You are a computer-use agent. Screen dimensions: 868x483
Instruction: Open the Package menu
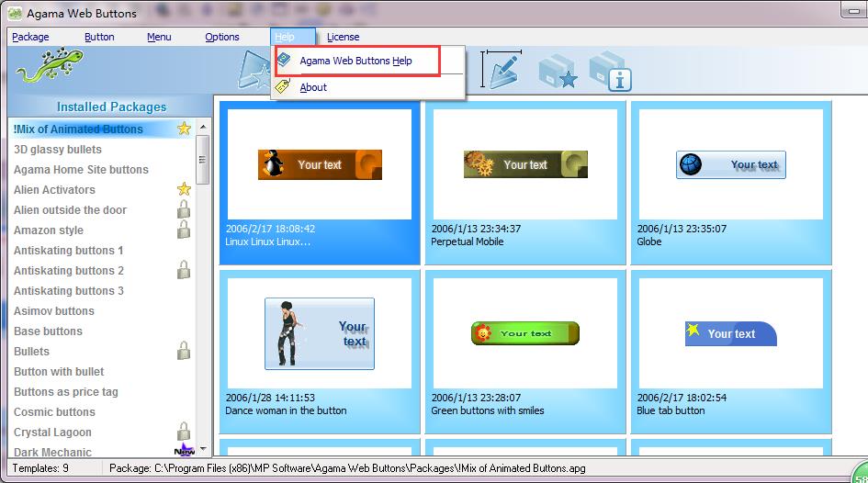click(30, 37)
